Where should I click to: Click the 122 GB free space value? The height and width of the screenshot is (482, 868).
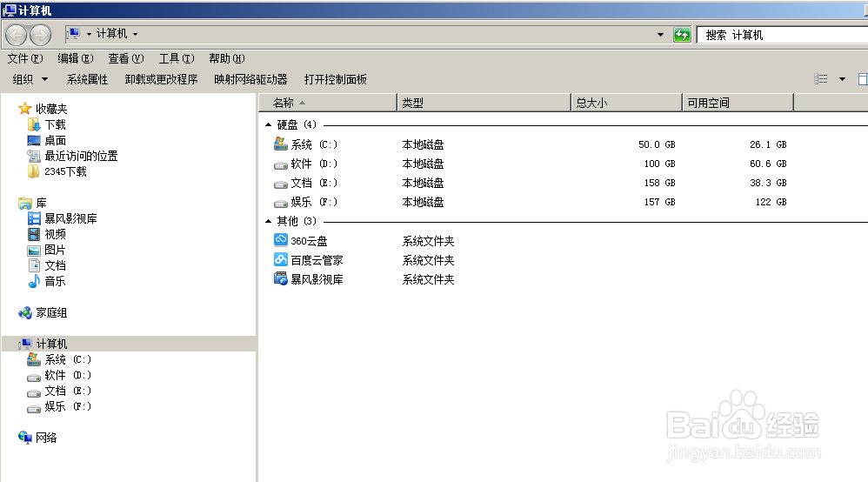point(771,202)
